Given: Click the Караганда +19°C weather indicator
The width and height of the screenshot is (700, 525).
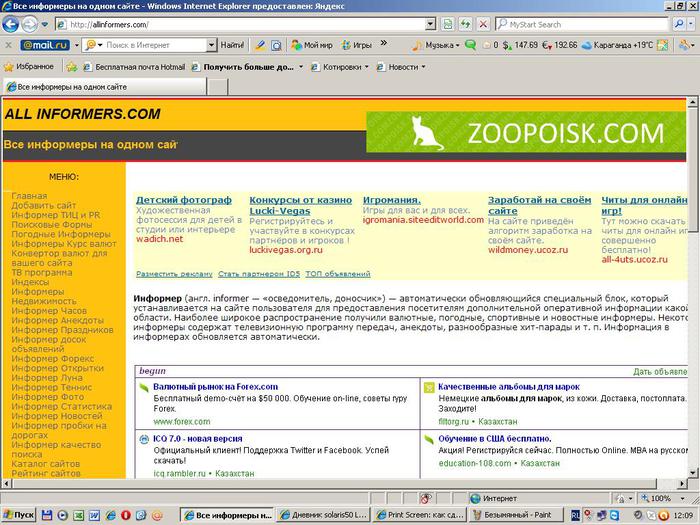Looking at the screenshot, I should (x=618, y=45).
